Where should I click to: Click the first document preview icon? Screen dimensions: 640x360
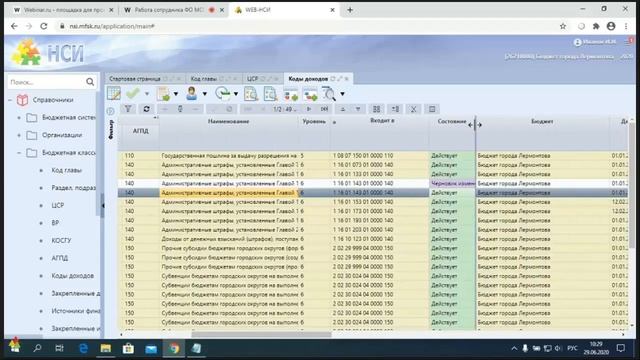251,93
